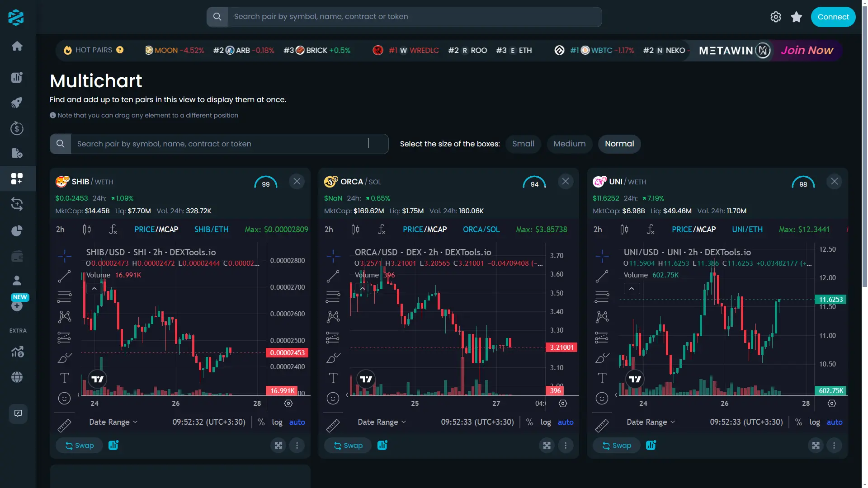Open the DEXTscore 94 gauge for ORCA
This screenshot has width=868, height=488.
coord(534,182)
